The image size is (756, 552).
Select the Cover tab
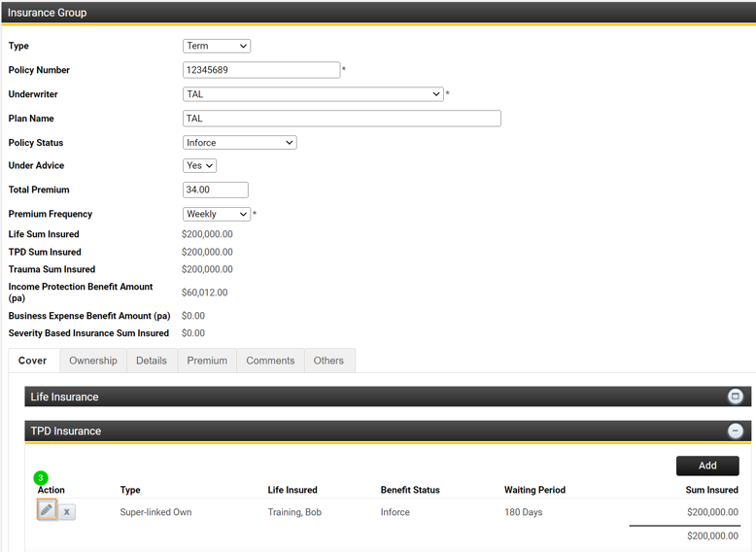click(33, 361)
